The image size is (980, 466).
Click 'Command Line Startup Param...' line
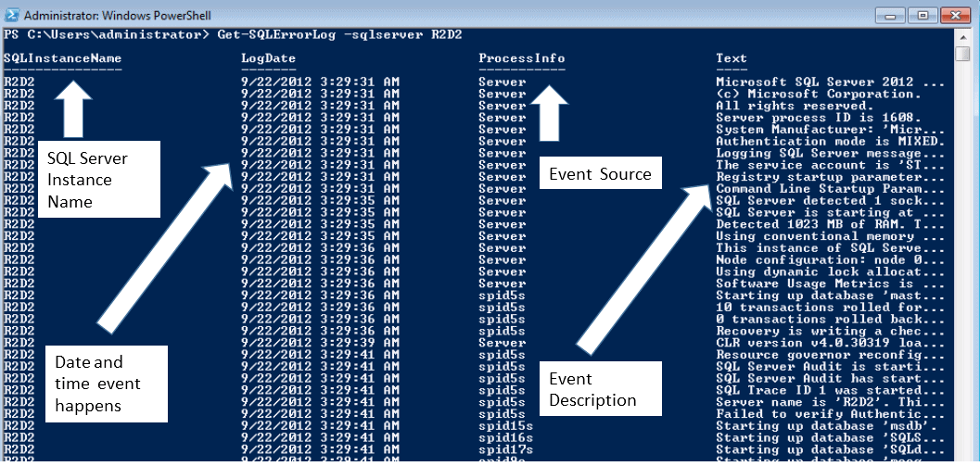(x=830, y=189)
